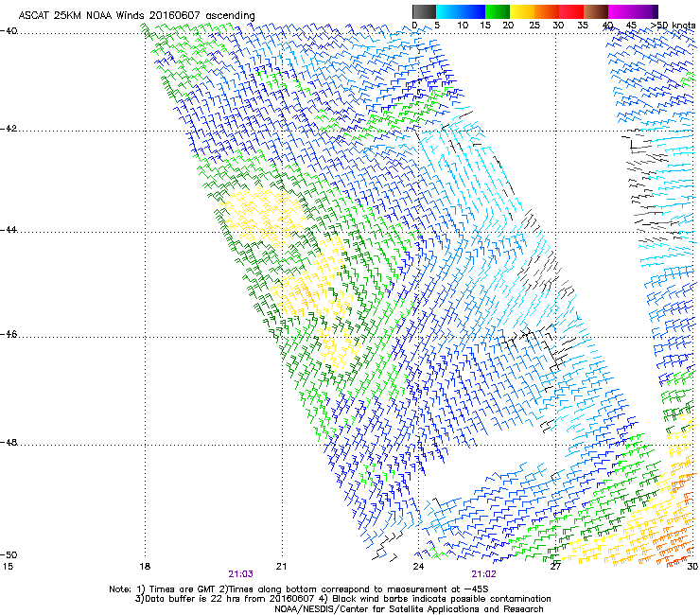Screen dimensions: 700x615
Task: Click the '>50 knots' legend label
Action: [673, 25]
